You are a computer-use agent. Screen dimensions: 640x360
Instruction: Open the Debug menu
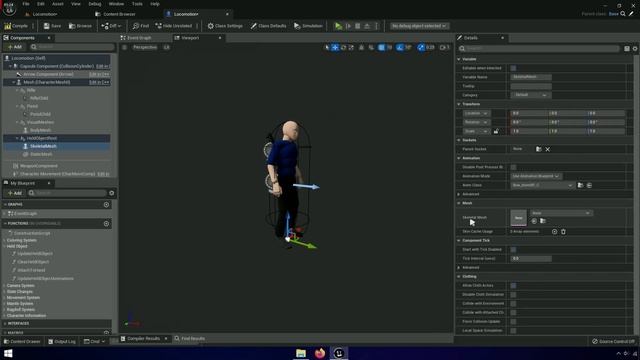pos(95,4)
